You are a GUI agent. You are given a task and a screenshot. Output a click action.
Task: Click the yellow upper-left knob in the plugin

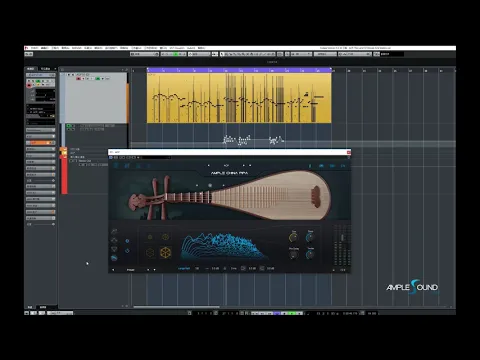click(293, 238)
